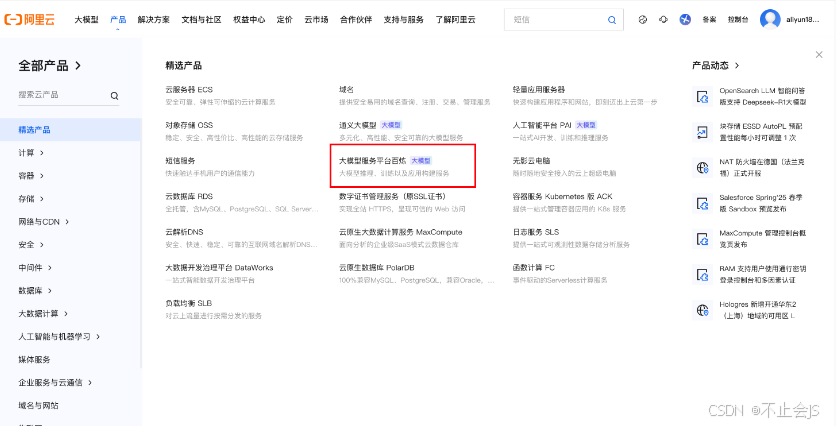Image resolution: width=836 pixels, height=426 pixels.
Task: Open 大模型服务平台百炼 product
Action: point(373,160)
